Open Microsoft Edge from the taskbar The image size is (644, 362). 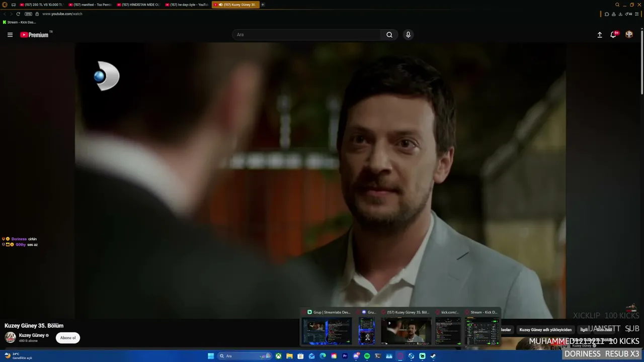click(323, 356)
